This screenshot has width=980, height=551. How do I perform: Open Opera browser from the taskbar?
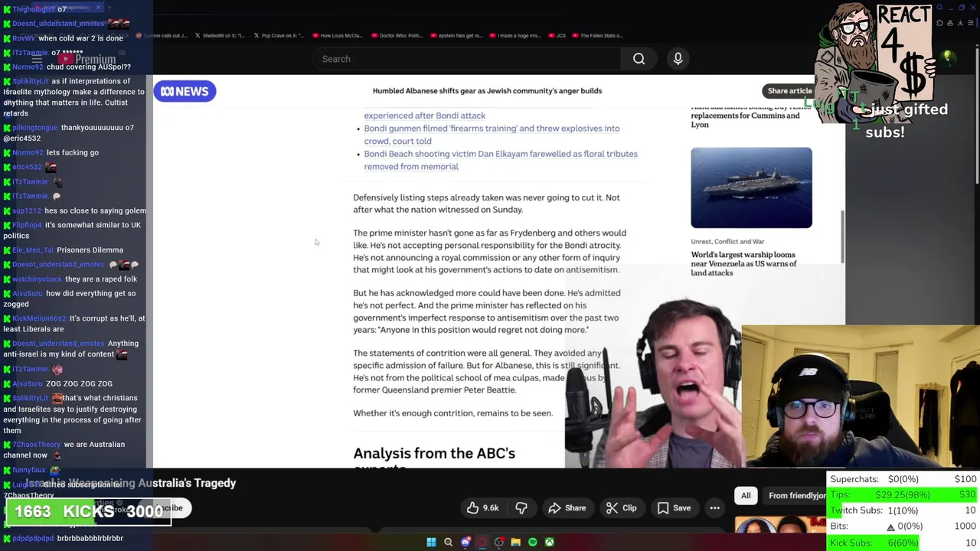pos(482,543)
